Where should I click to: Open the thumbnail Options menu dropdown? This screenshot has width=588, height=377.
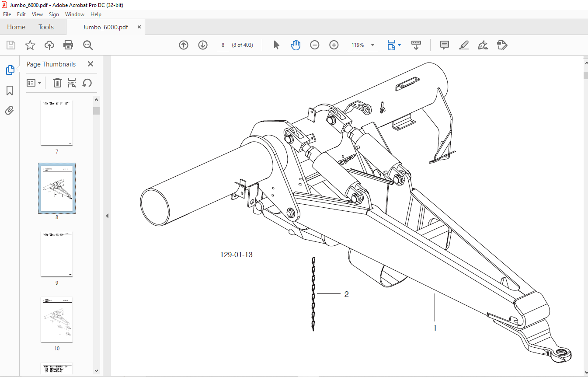click(x=34, y=83)
